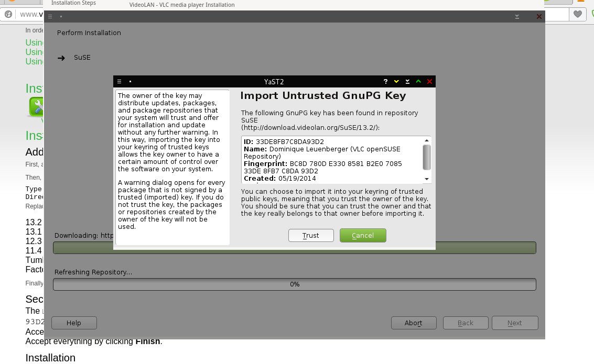Cancel the GnuPG key import

click(x=363, y=235)
